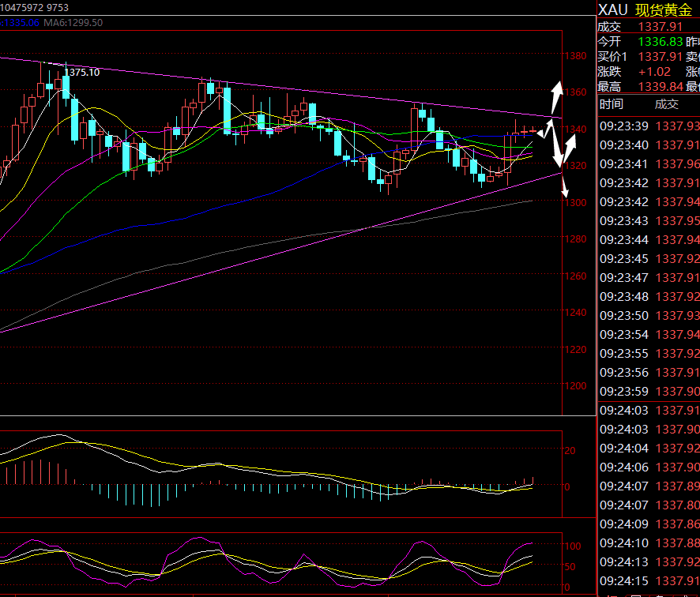Select the MA6:1299.50 indicator label
The image size is (700, 597).
point(73,23)
